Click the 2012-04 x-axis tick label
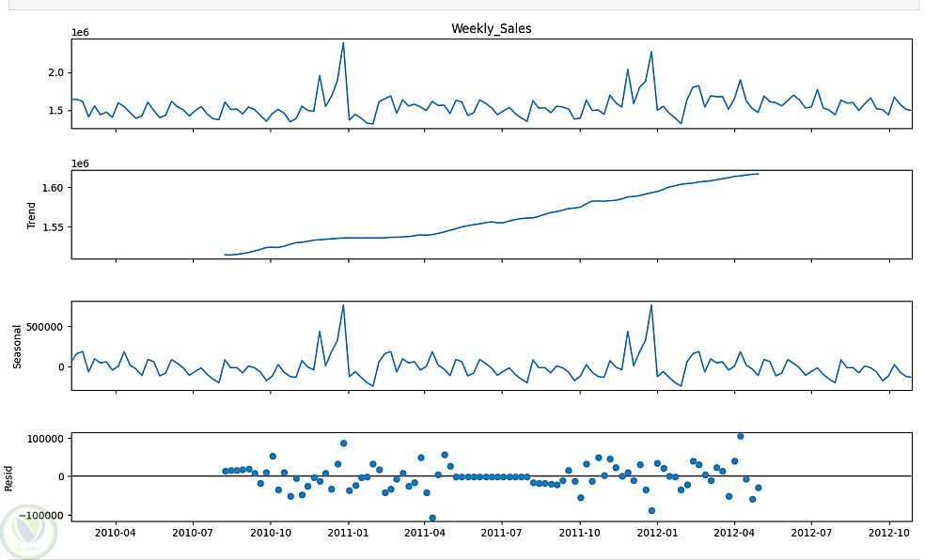Image resolution: width=940 pixels, height=560 pixels. (734, 533)
